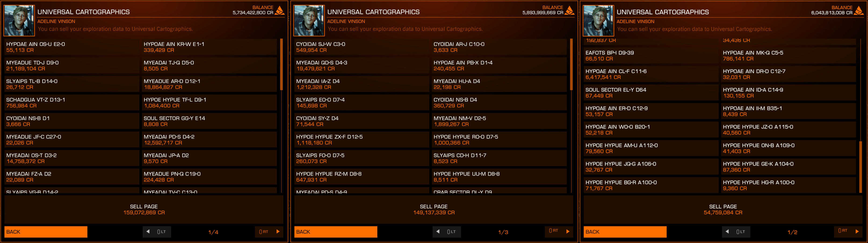Select HYPOAE AIN WO-O B20-1 entry
The width and height of the screenshot is (868, 243).
click(x=651, y=130)
